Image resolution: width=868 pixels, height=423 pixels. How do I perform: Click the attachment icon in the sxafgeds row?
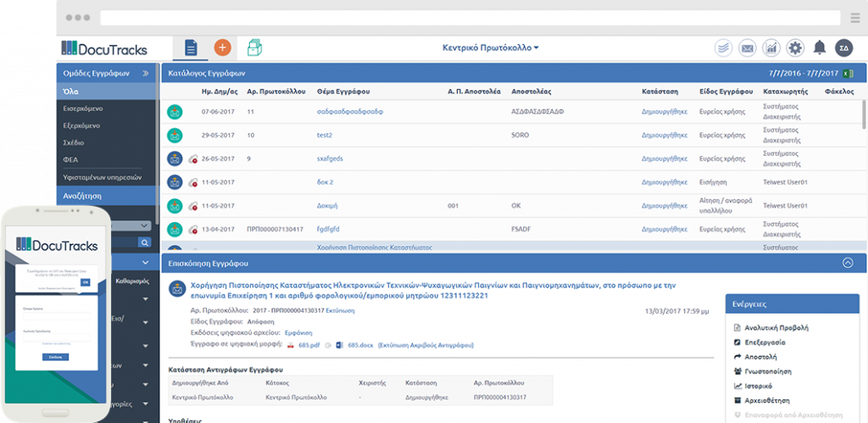pos(192,159)
